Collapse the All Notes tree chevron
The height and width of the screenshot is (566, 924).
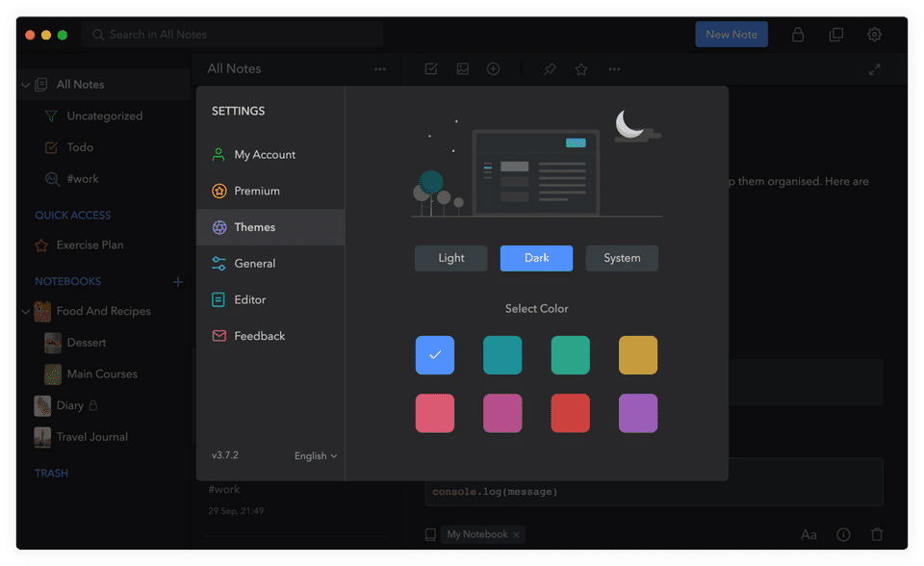point(25,85)
